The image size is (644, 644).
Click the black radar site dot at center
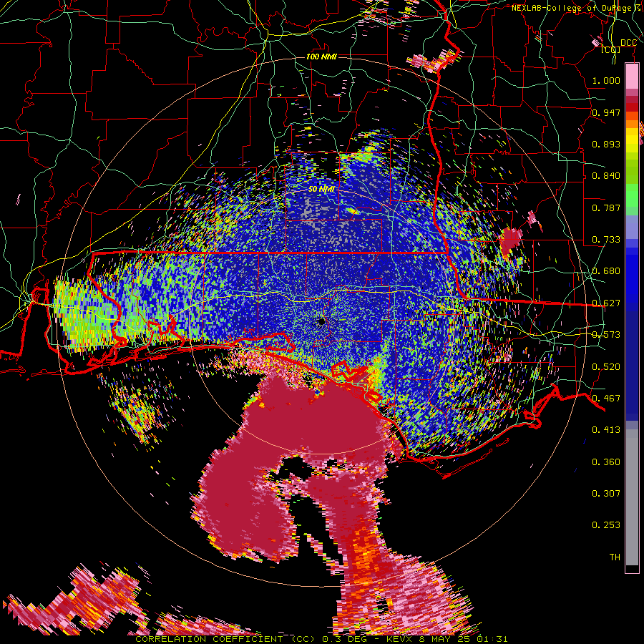[321, 322]
